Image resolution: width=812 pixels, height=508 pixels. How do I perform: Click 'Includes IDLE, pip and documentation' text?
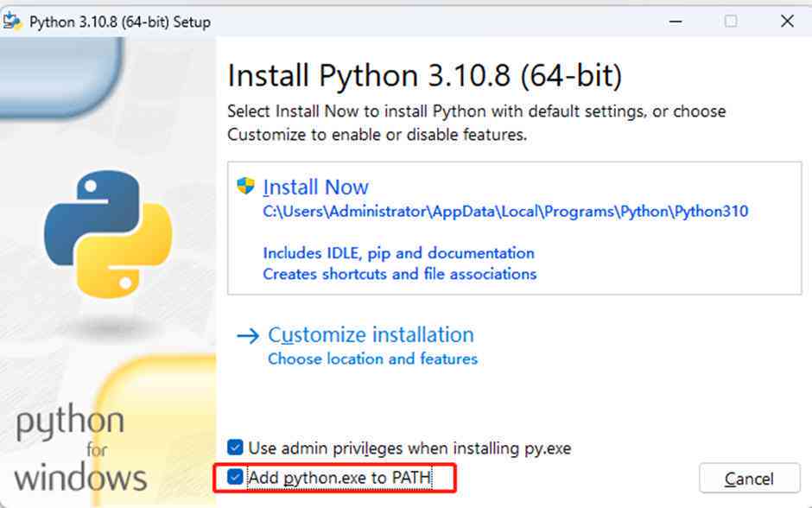[398, 253]
